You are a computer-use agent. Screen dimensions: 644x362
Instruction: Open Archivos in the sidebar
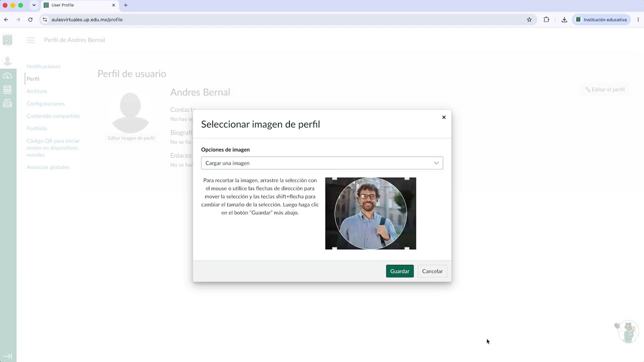(37, 91)
